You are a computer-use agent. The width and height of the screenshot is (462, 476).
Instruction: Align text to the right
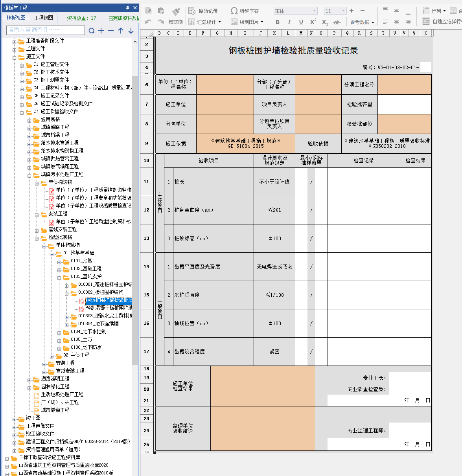point(408,22)
